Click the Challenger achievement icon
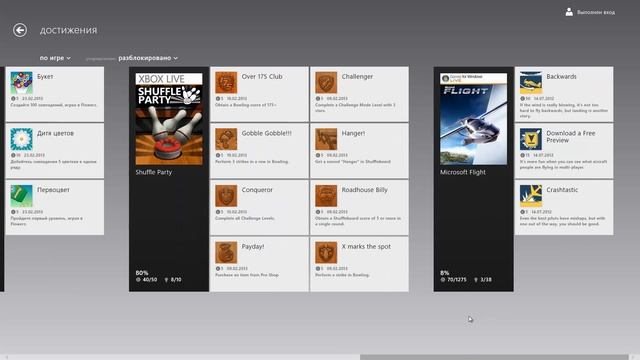 point(326,83)
